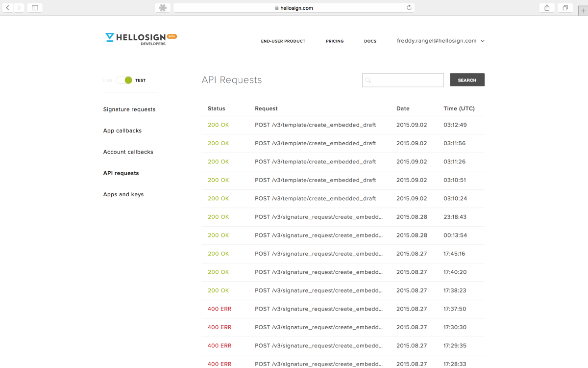The height and width of the screenshot is (368, 588).
Task: Click the browser back arrow
Action: [6, 7]
